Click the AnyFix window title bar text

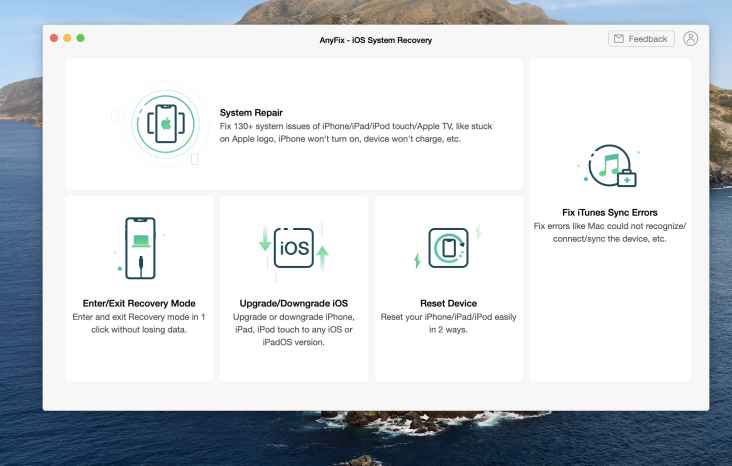pos(376,40)
